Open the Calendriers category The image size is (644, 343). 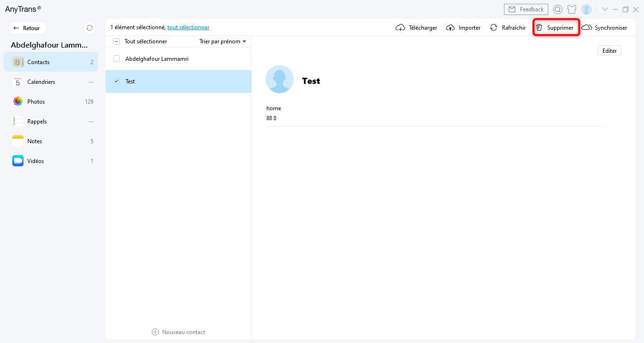click(x=51, y=82)
